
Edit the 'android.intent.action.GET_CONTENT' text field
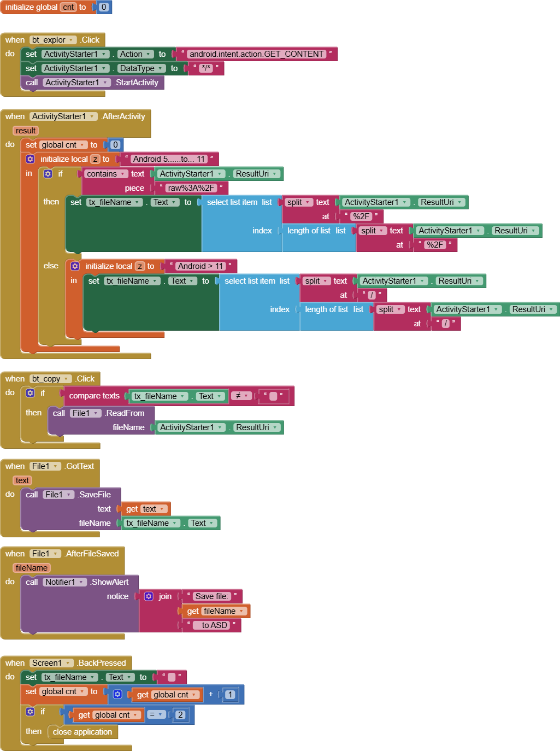point(256,54)
